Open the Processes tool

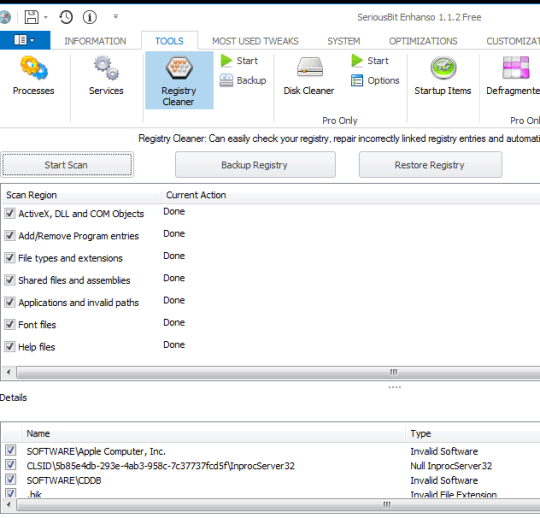click(33, 76)
